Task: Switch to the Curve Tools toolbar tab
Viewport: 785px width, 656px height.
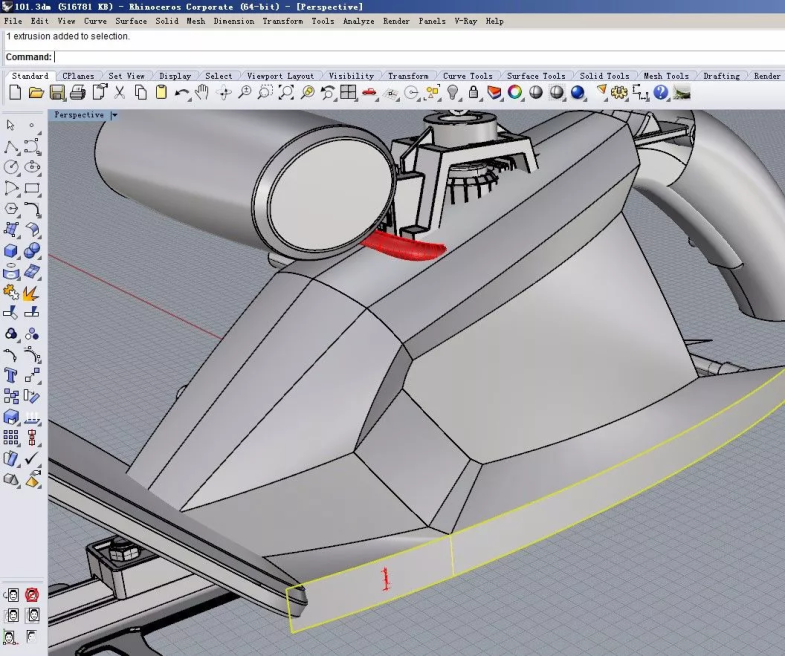Action: click(x=467, y=76)
